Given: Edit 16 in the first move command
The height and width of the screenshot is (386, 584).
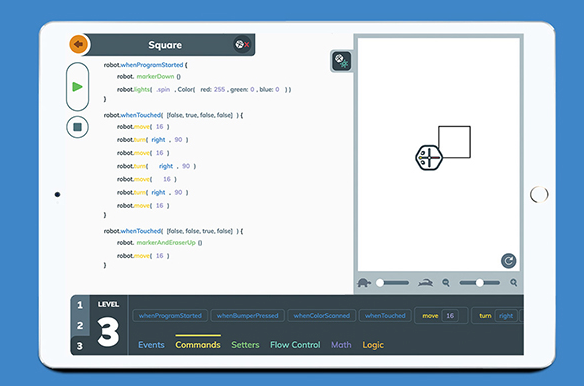Looking at the screenshot, I should coord(160,127).
